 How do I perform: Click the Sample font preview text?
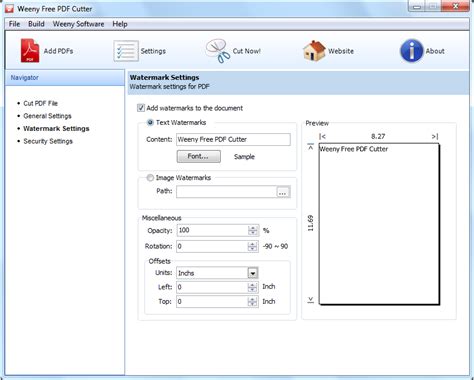click(244, 157)
